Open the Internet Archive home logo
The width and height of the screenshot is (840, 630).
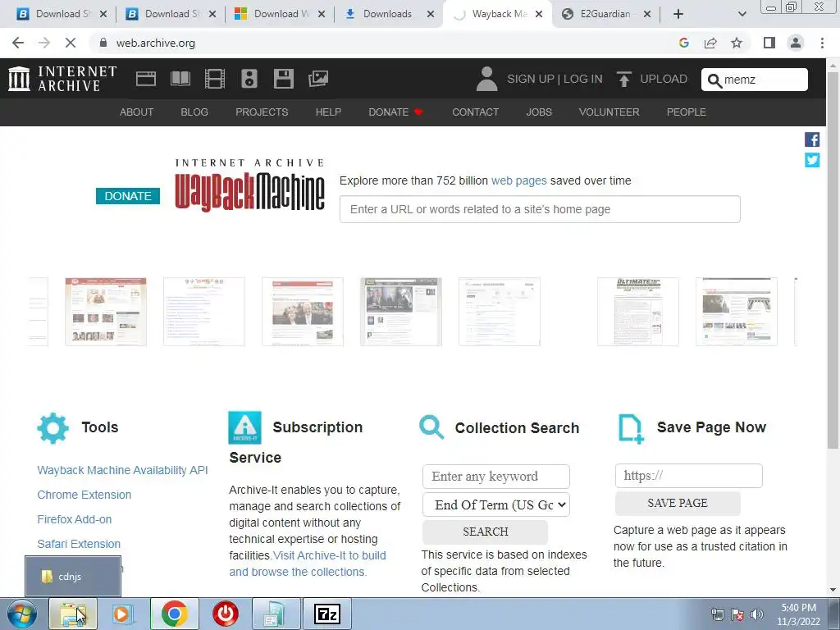click(62, 79)
